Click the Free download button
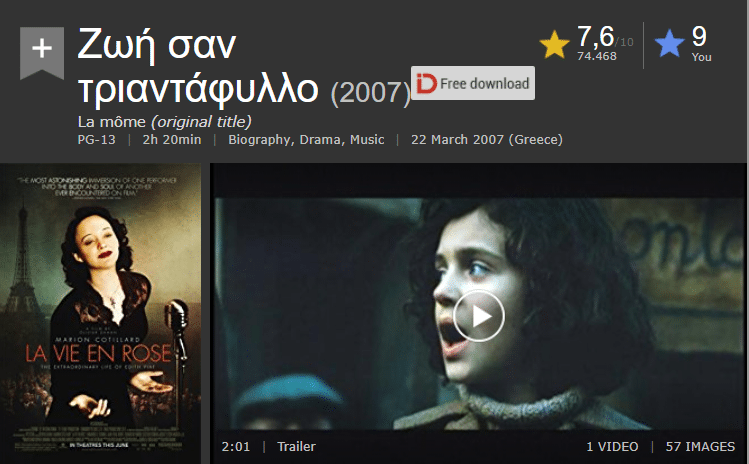This screenshot has height=464, width=749. click(x=473, y=83)
